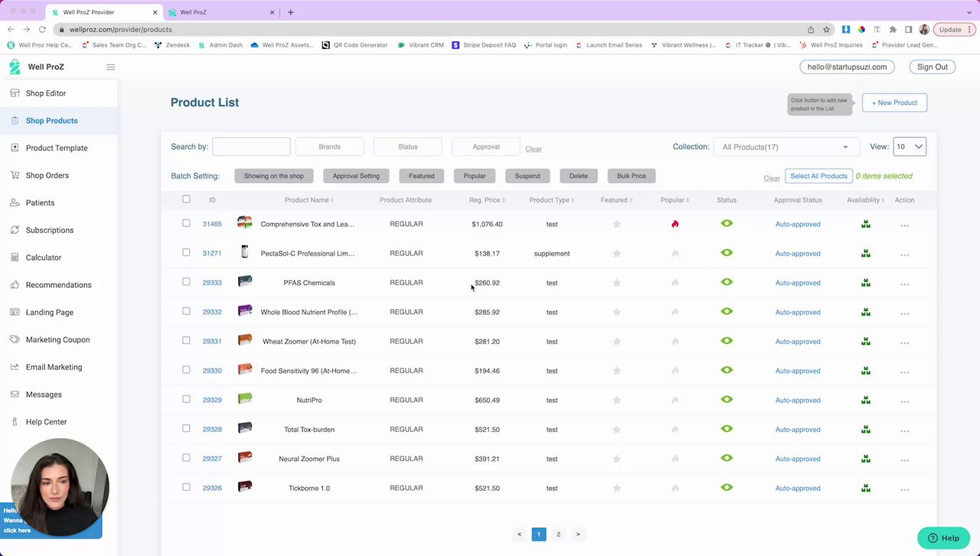Open the Status filter dropdown
This screenshot has height=556, width=980.
click(x=407, y=146)
